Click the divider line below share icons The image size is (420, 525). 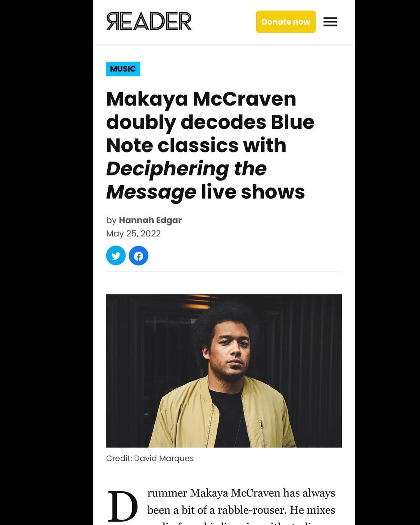coord(224,272)
